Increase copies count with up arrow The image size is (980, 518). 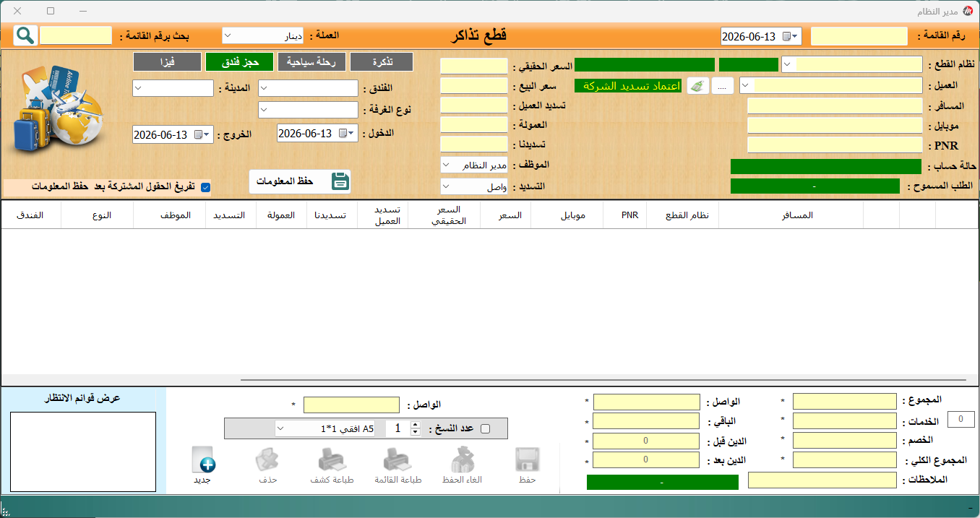point(415,425)
